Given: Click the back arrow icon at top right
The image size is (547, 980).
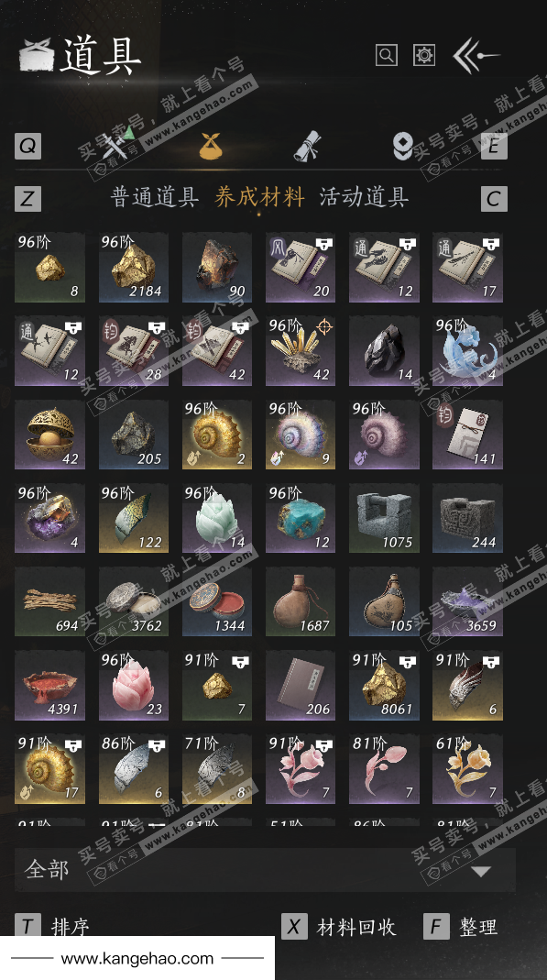Looking at the screenshot, I should point(476,56).
